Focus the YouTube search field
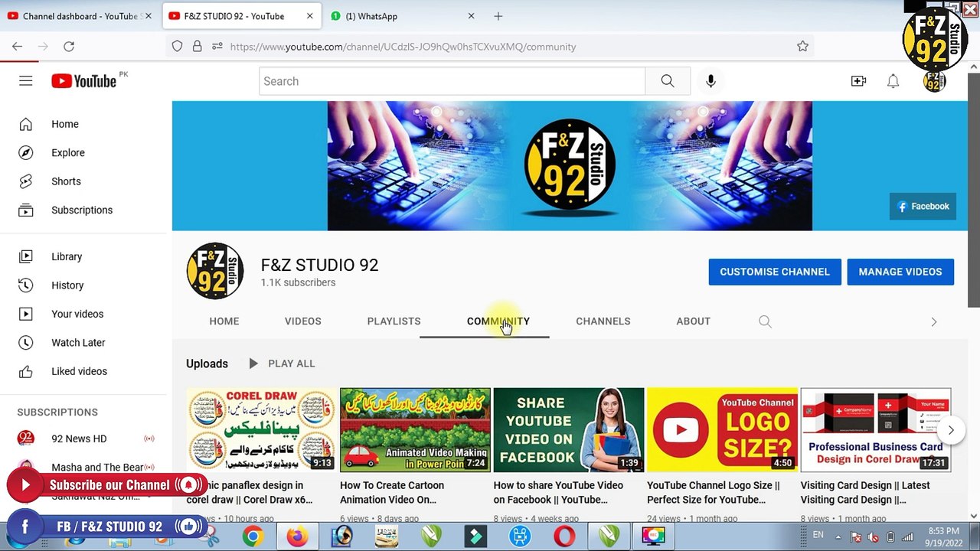Image resolution: width=980 pixels, height=551 pixels. tap(452, 81)
